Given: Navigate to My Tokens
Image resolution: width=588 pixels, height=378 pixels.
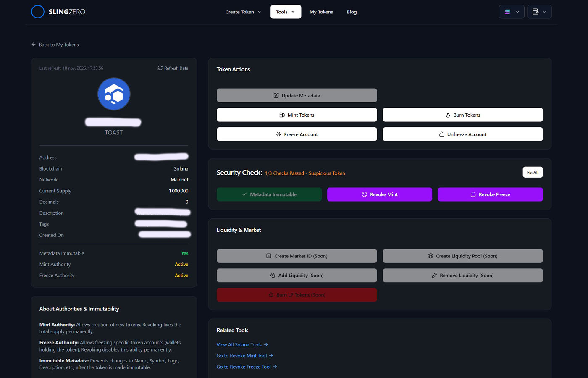Looking at the screenshot, I should 321,12.
